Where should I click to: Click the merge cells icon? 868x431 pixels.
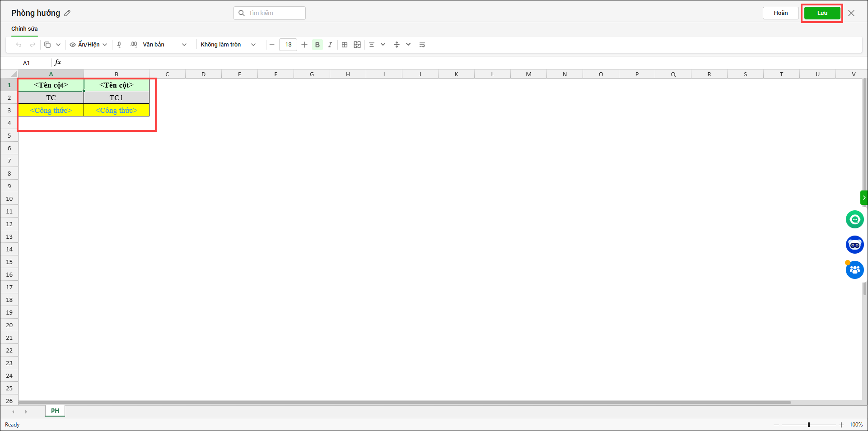357,45
